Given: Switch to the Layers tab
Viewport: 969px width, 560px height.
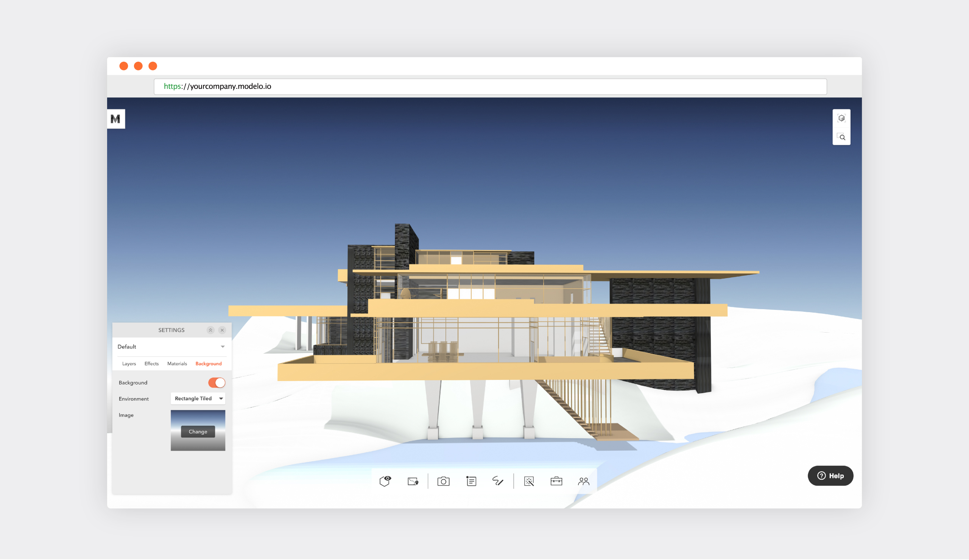Looking at the screenshot, I should [x=129, y=364].
